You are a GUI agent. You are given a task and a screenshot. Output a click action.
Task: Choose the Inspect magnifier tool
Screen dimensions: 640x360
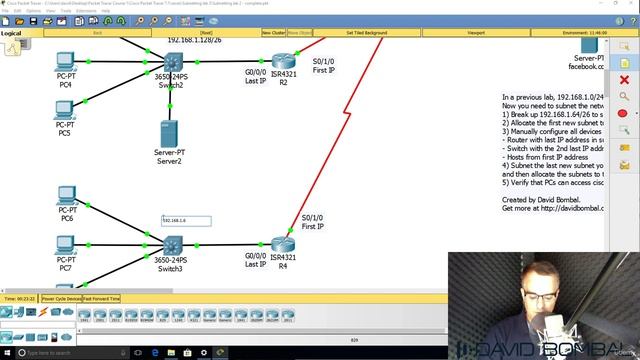pos(624,96)
